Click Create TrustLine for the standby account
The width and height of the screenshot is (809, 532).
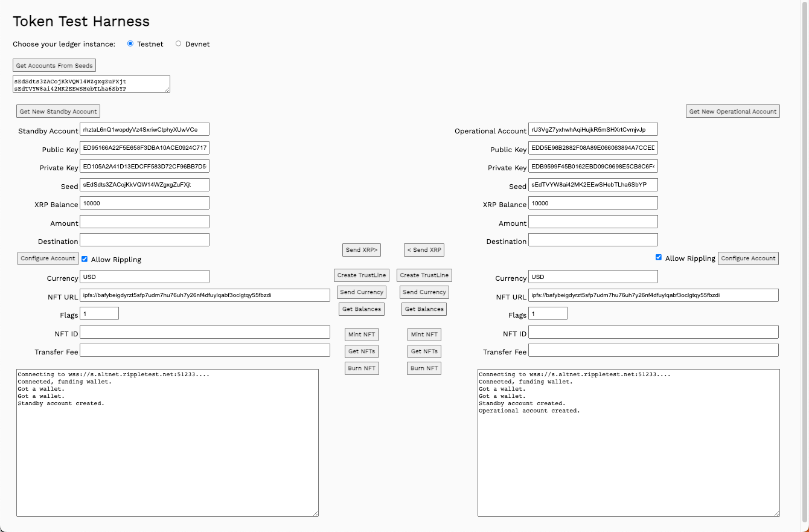[x=361, y=275]
